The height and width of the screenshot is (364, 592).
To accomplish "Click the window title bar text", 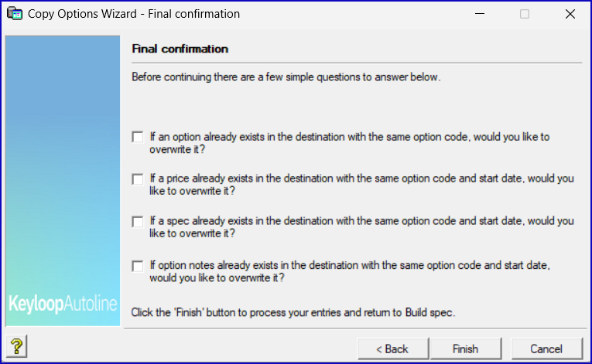I will 134,14.
